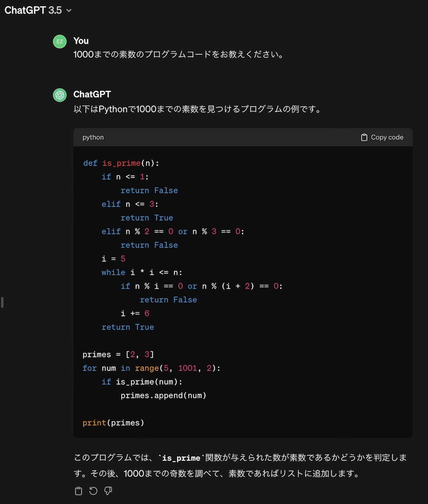
Task: Click the code line "def is_prime(n):"
Action: coord(121,163)
